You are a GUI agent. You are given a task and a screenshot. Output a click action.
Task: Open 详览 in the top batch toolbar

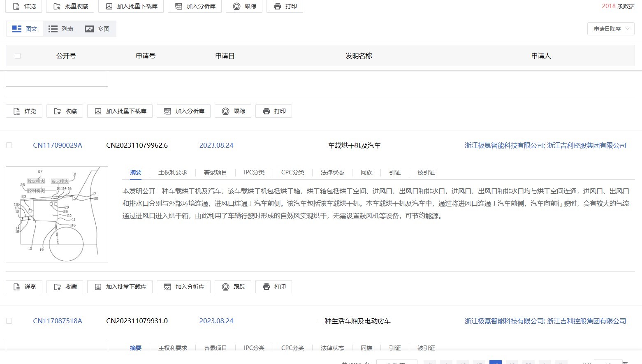click(x=24, y=6)
